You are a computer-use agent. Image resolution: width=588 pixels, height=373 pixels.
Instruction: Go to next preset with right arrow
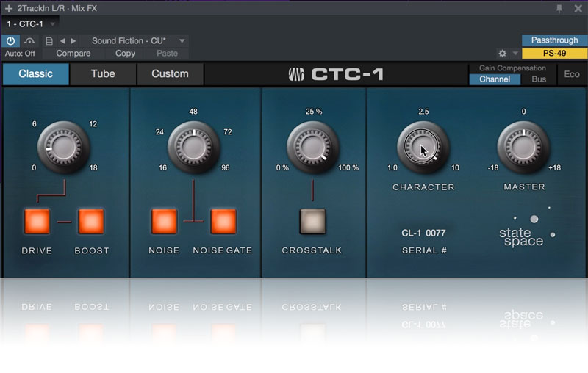click(x=73, y=41)
